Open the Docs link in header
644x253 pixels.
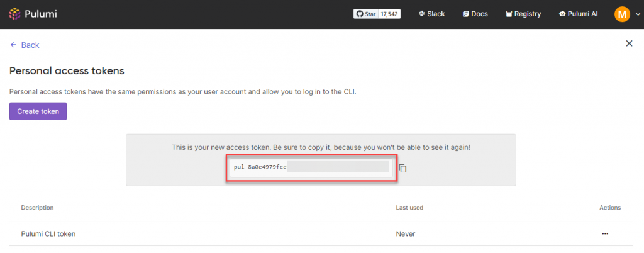tap(475, 14)
